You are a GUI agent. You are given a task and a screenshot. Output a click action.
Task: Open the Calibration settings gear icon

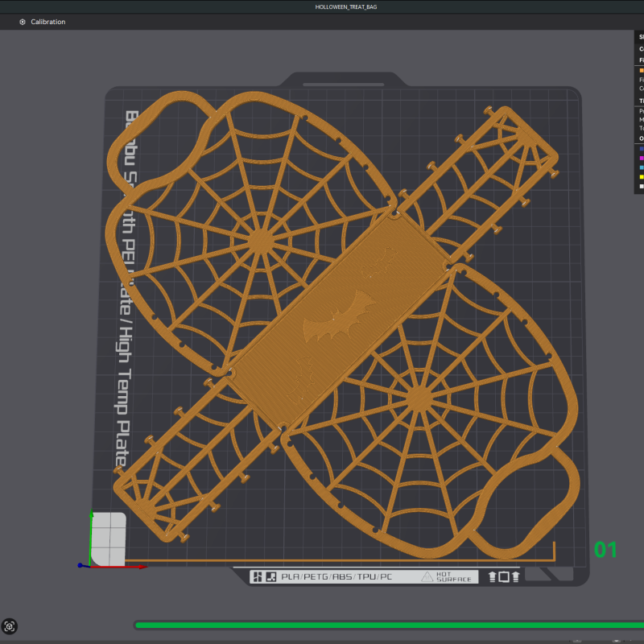(x=21, y=22)
